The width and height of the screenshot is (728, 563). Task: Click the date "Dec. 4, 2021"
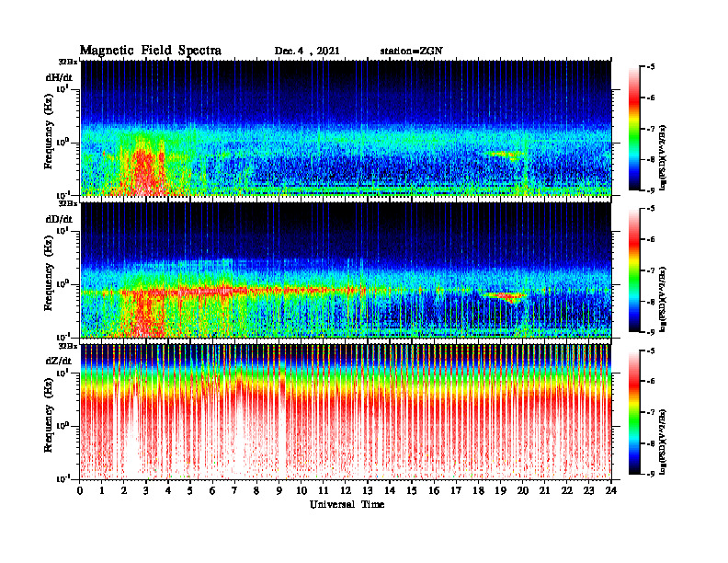307,52
